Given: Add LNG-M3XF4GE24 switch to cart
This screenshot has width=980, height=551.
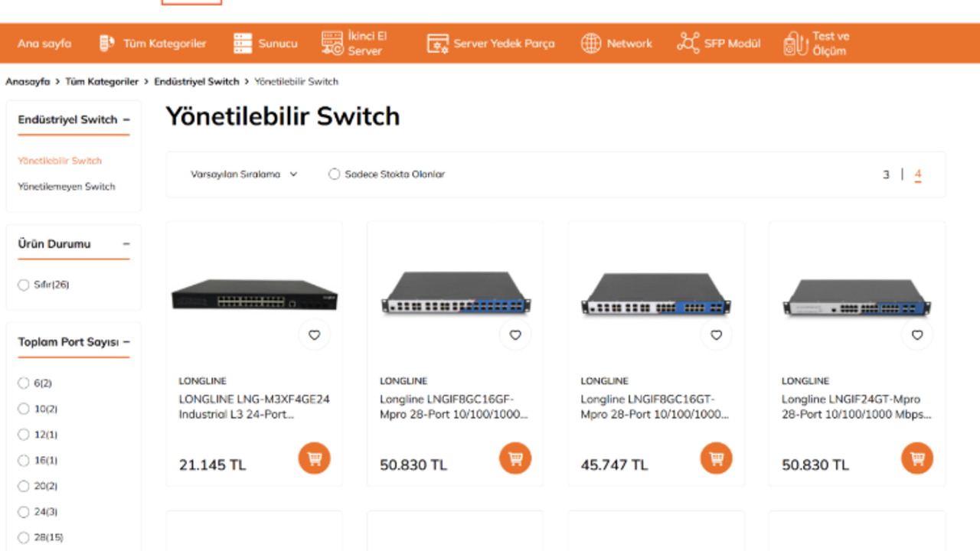Looking at the screenshot, I should point(314,458).
